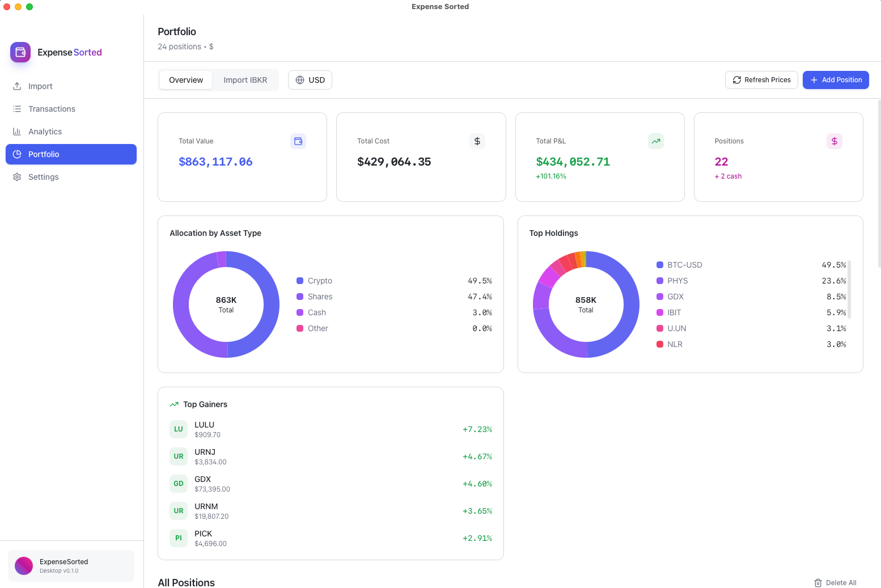881x588 pixels.
Task: Open the Import page
Action: [71, 86]
